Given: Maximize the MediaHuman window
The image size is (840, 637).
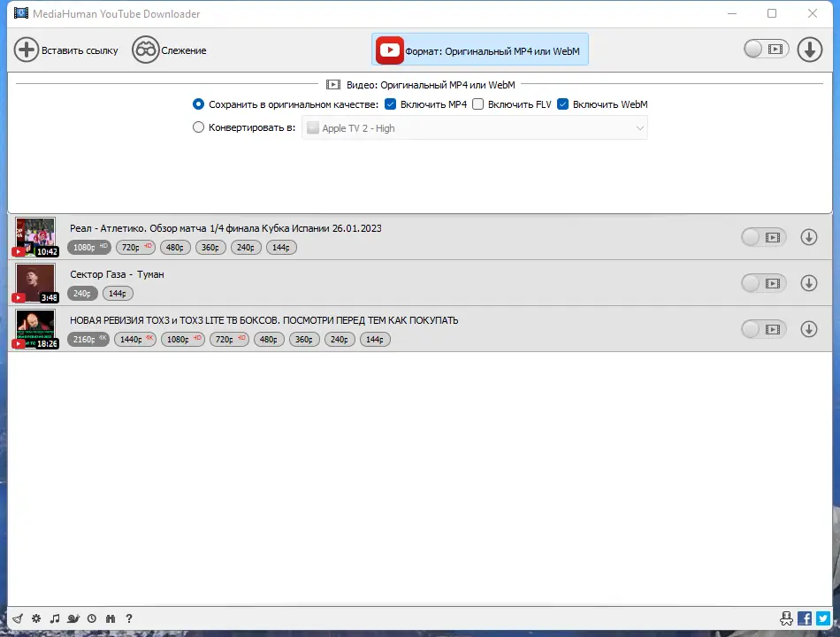Looking at the screenshot, I should (x=772, y=13).
